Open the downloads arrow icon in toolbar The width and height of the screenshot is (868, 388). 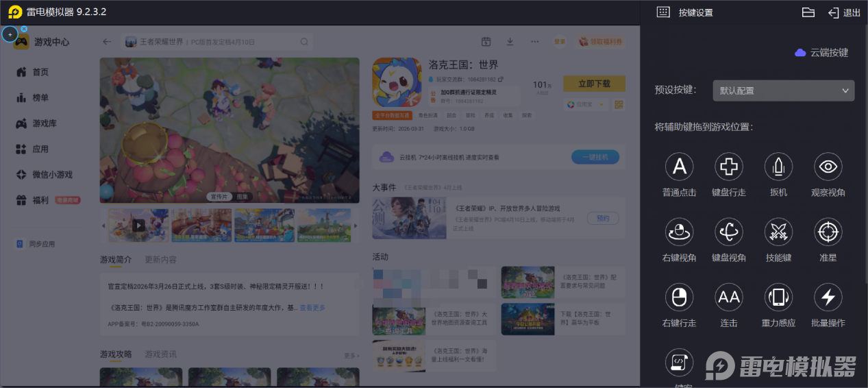coord(510,42)
